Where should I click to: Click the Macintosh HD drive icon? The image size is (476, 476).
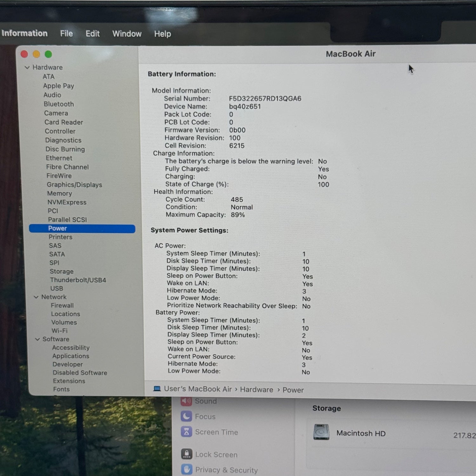(x=321, y=432)
